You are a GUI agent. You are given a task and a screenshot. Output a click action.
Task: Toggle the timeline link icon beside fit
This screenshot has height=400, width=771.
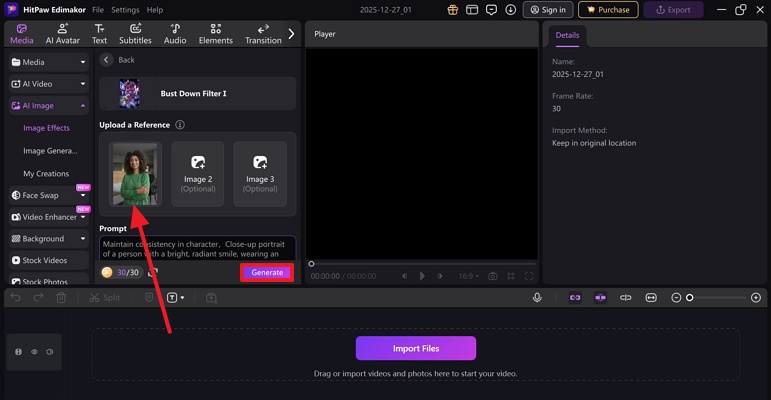[x=625, y=297]
